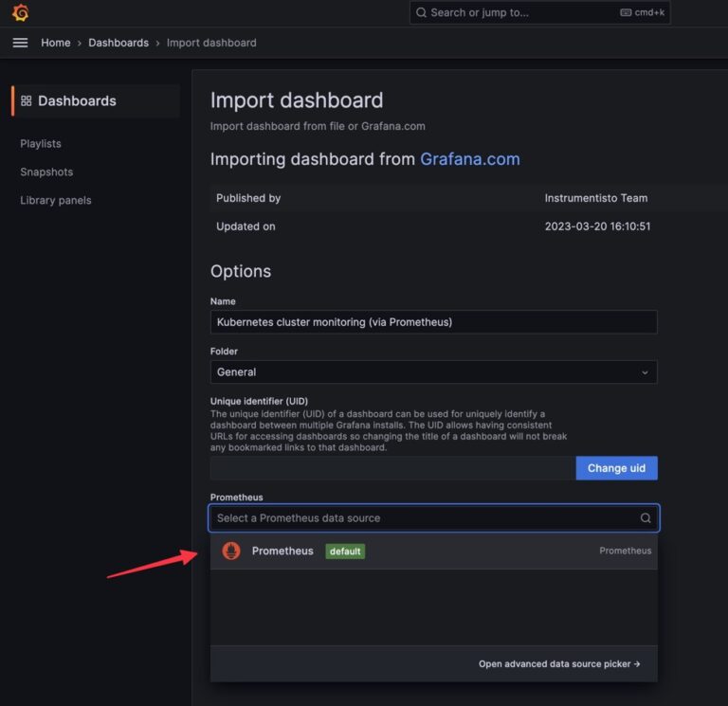The width and height of the screenshot is (728, 706).
Task: Open Playlists from the sidebar
Action: (x=41, y=143)
